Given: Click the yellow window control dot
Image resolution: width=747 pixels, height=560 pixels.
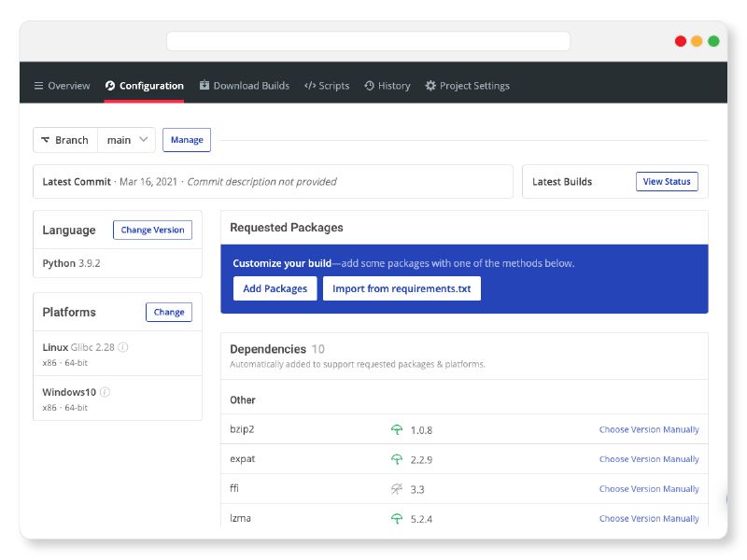Looking at the screenshot, I should coord(697,41).
